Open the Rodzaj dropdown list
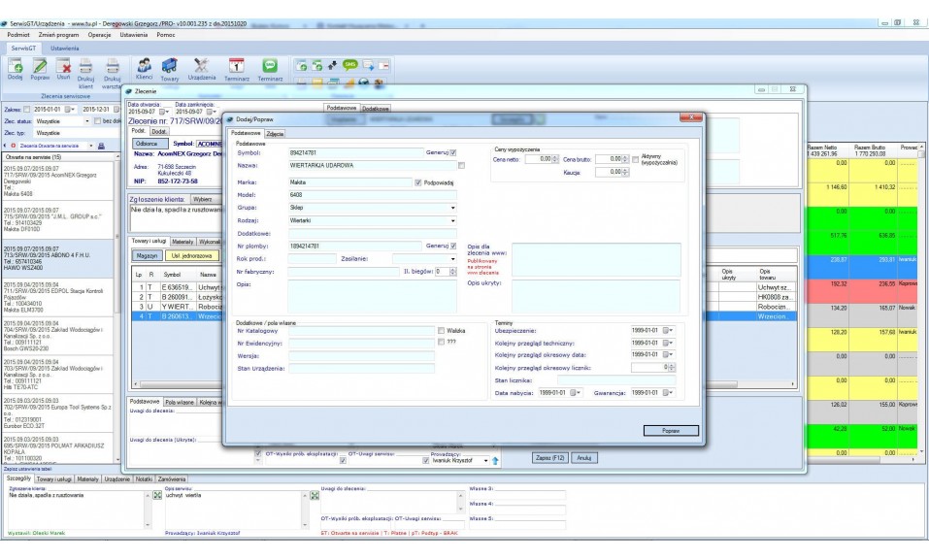 [x=451, y=220]
